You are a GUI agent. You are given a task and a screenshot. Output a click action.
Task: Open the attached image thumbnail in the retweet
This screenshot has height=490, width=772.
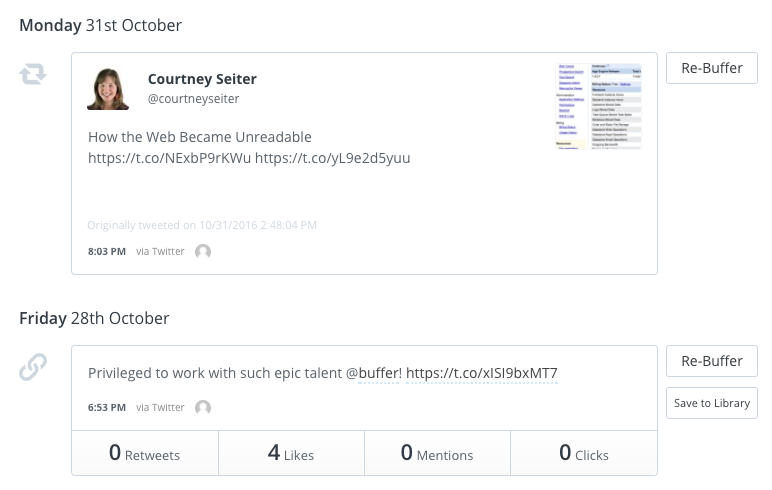coord(599,106)
